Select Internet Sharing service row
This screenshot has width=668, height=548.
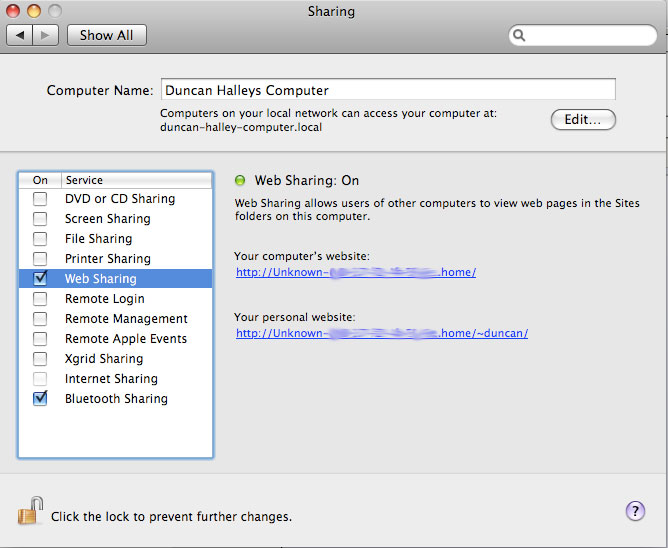click(115, 379)
